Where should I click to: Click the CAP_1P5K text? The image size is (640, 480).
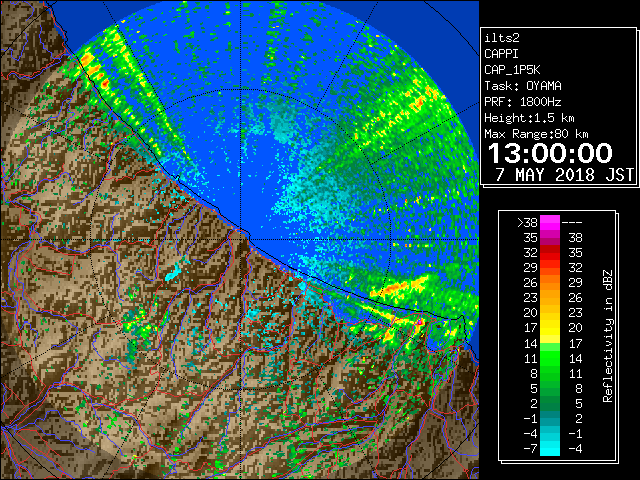click(x=512, y=70)
